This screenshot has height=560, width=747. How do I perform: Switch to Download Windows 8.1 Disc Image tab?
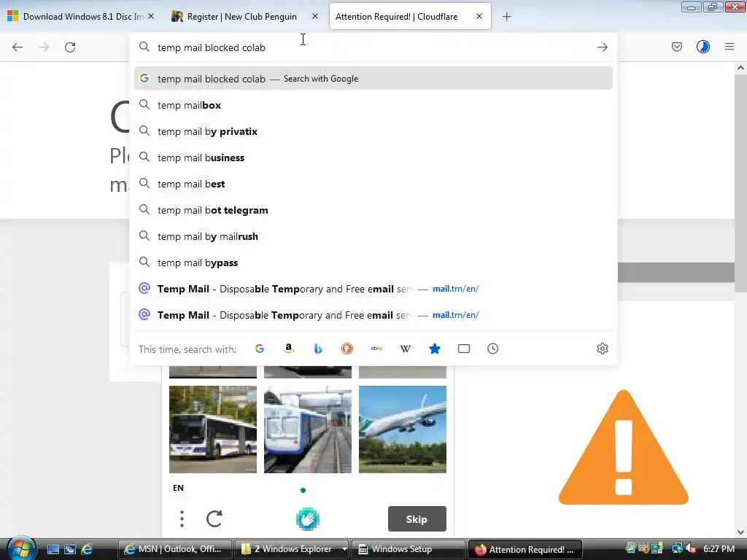click(x=81, y=17)
